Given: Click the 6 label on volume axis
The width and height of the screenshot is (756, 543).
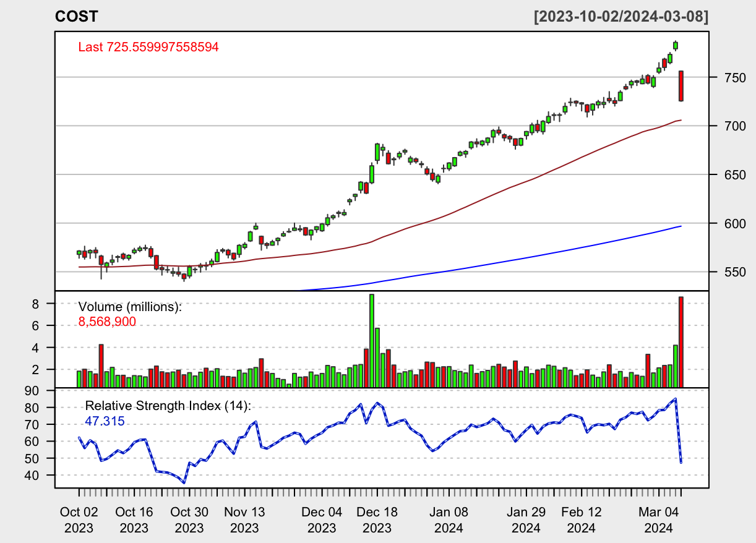Looking at the screenshot, I should coord(37,325).
